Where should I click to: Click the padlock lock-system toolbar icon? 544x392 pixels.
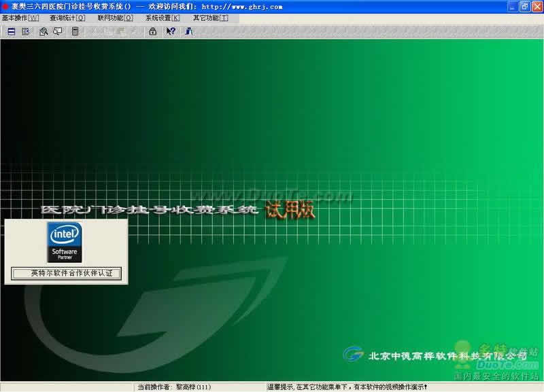(152, 32)
